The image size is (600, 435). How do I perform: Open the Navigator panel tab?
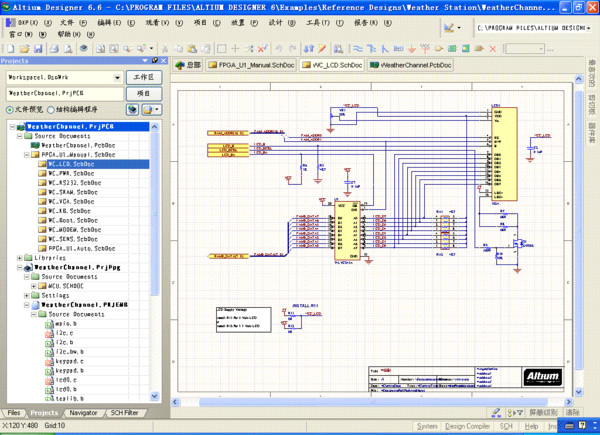click(x=83, y=412)
